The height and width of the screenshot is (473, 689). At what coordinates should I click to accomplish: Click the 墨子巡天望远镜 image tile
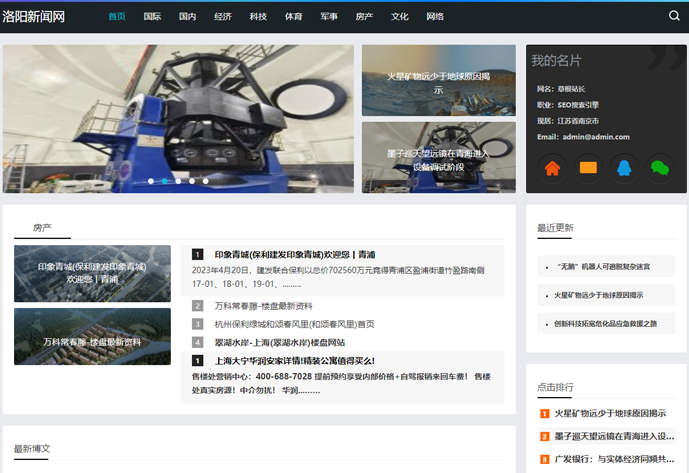438,158
